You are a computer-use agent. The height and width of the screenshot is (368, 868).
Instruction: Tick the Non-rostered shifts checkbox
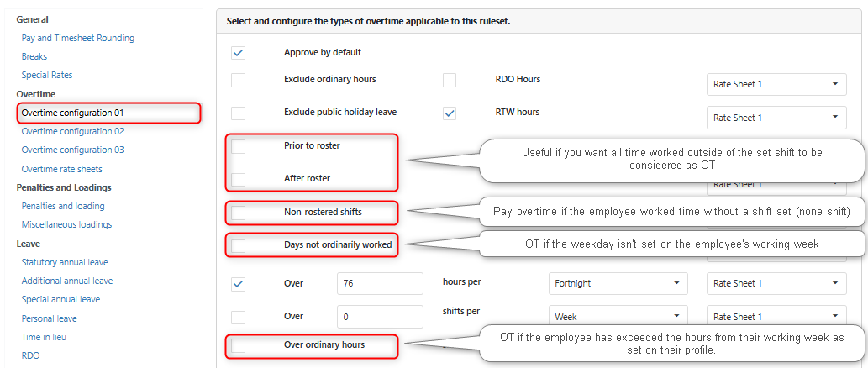coord(239,212)
